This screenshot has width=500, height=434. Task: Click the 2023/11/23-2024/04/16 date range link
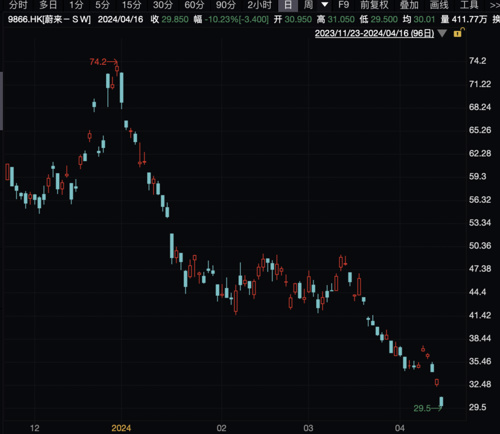pos(374,33)
